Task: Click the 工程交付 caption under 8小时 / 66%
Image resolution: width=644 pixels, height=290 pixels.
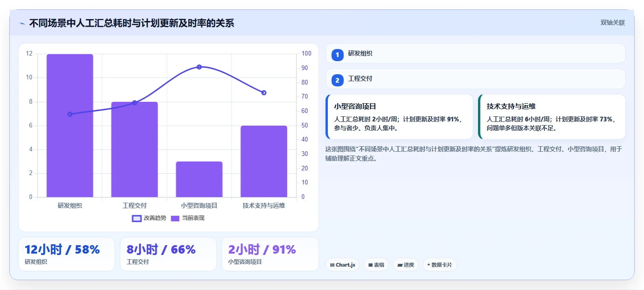Action: coord(138,262)
